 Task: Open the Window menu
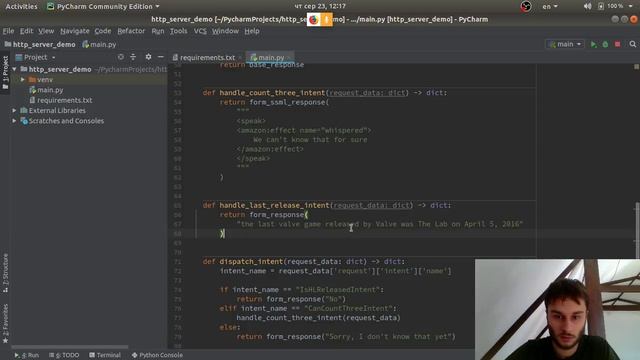click(x=225, y=31)
